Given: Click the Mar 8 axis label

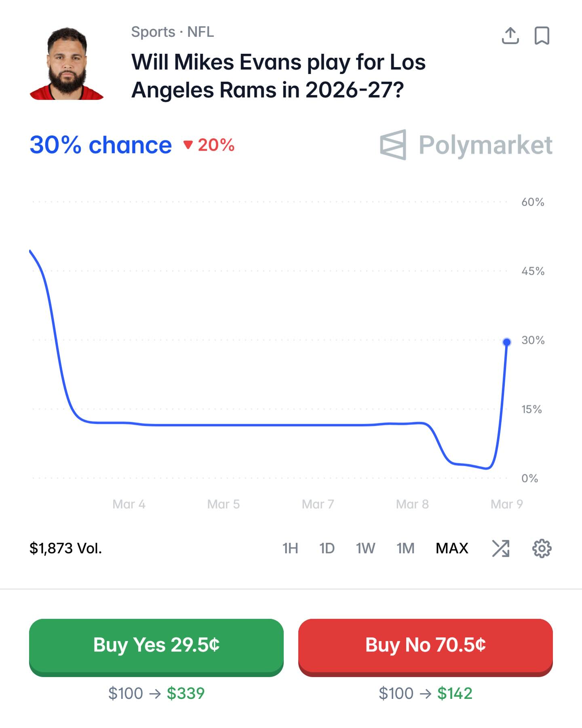Looking at the screenshot, I should coord(412,504).
